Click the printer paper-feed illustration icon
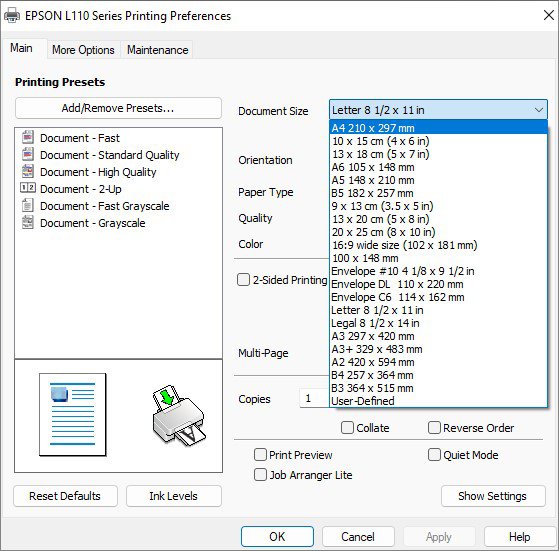The image size is (559, 551). pyautogui.click(x=179, y=415)
